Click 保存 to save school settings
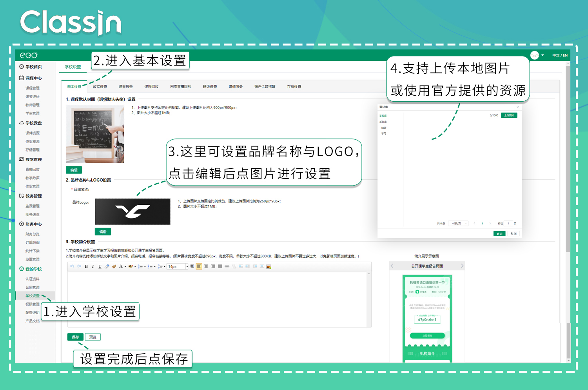The width and height of the screenshot is (588, 390). (75, 337)
